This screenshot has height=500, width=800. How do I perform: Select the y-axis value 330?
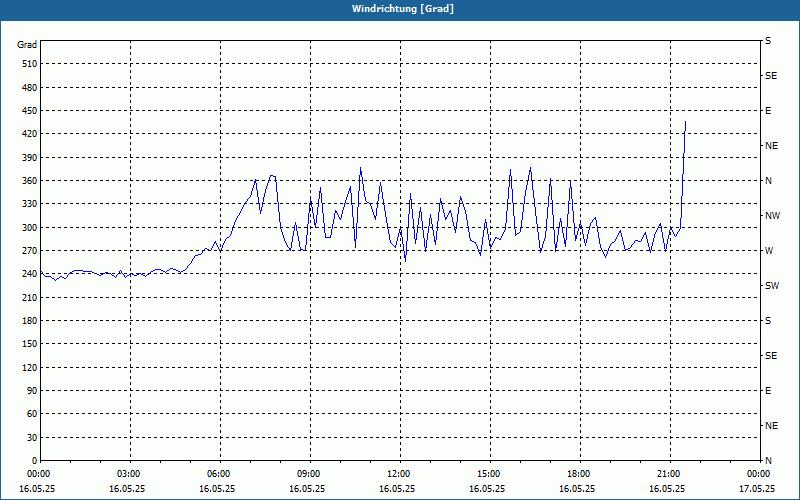(30, 204)
